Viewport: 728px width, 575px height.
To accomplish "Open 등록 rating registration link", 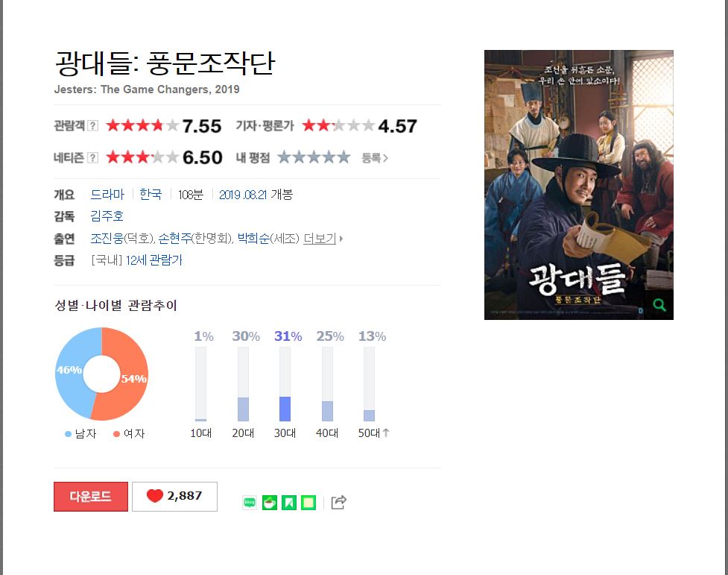I will click(375, 158).
